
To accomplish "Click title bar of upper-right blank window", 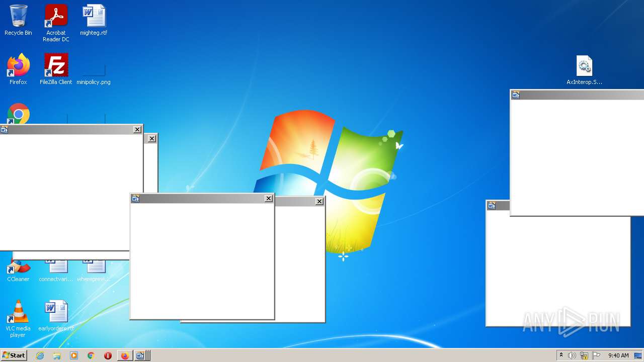I will click(578, 95).
